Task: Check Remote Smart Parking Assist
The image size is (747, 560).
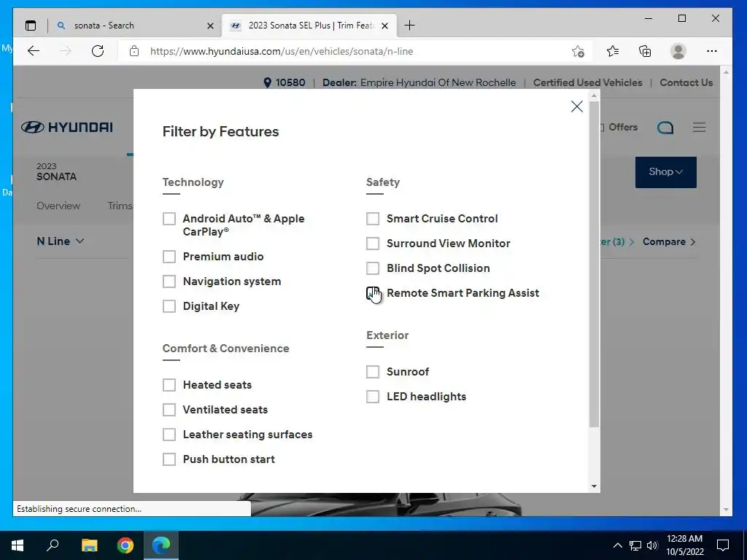Action: 373,293
